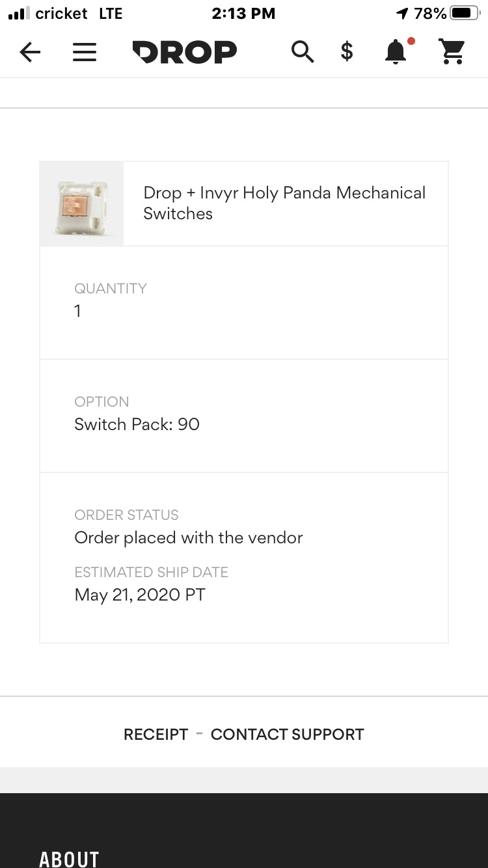Tap the DROP logo
Image resolution: width=488 pixels, height=868 pixels.
click(185, 52)
